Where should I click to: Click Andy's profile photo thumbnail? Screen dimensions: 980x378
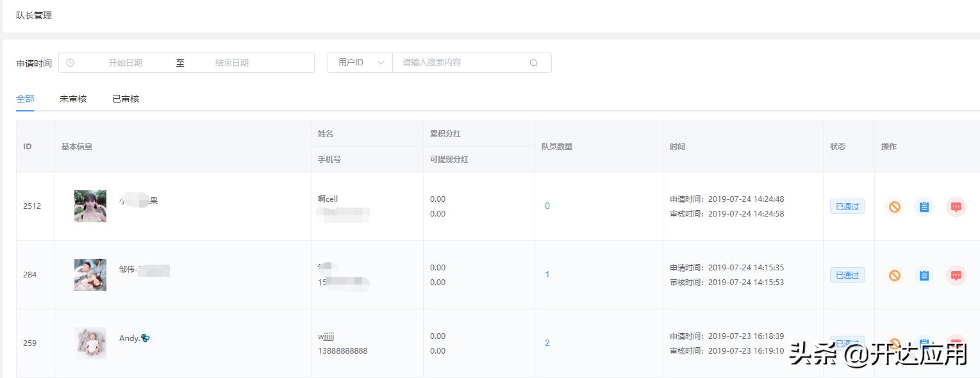90,343
